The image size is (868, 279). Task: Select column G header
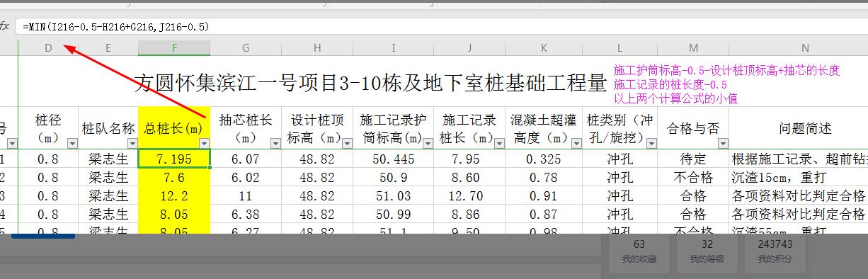coord(246,47)
